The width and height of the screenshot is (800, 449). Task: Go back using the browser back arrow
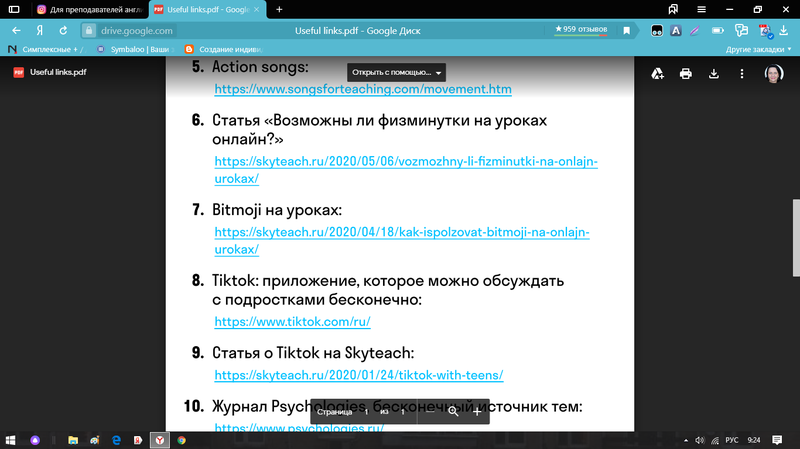pyautogui.click(x=15, y=30)
